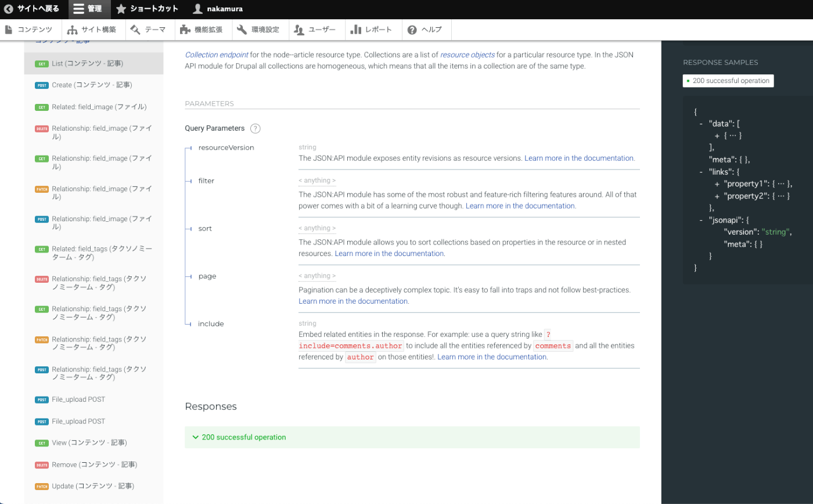813x504 pixels.
Task: Expand the { … } item inside data
Action: point(718,135)
